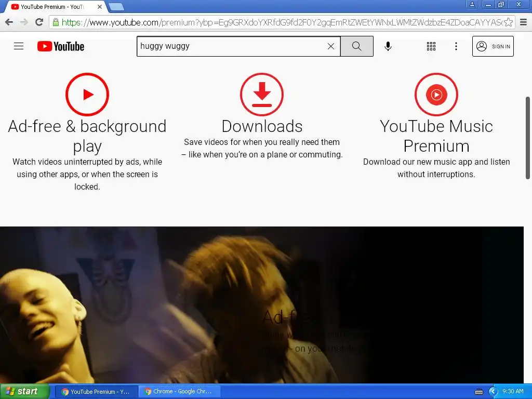
Task: Click the promotional video image of laughing person
Action: point(262,305)
